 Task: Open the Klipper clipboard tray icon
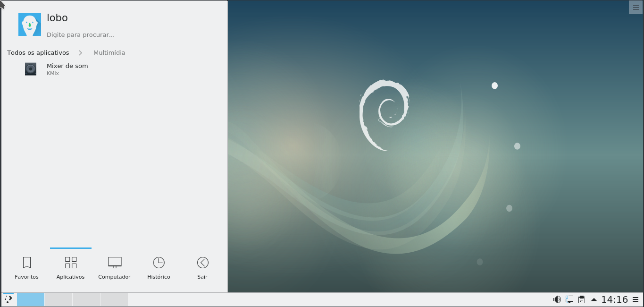click(x=581, y=299)
